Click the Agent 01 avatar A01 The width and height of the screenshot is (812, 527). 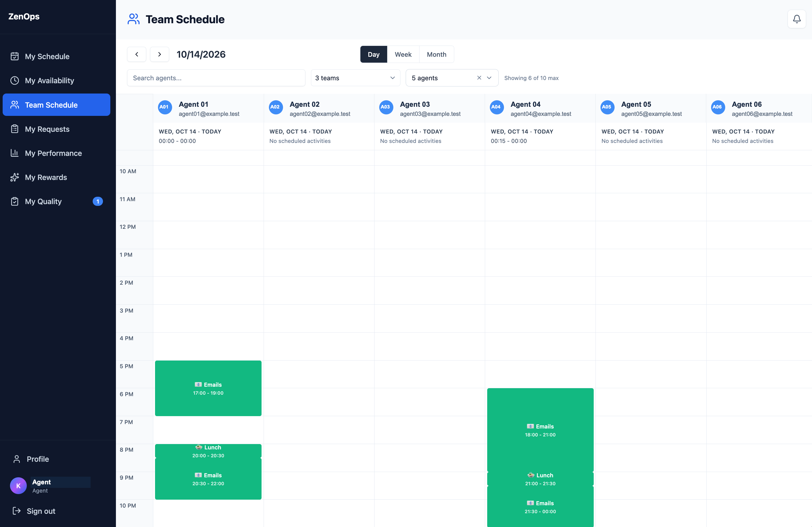[165, 107]
